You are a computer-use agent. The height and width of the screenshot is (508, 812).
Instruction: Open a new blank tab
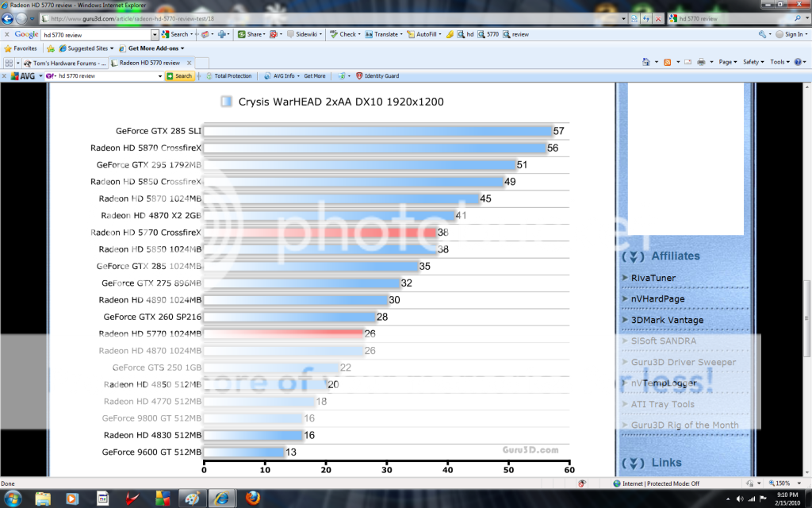point(202,63)
